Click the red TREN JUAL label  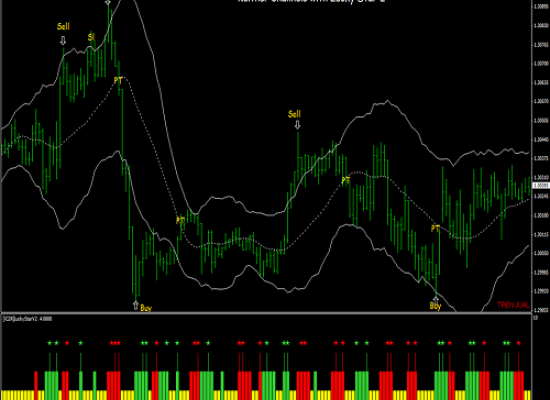pyautogui.click(x=513, y=305)
